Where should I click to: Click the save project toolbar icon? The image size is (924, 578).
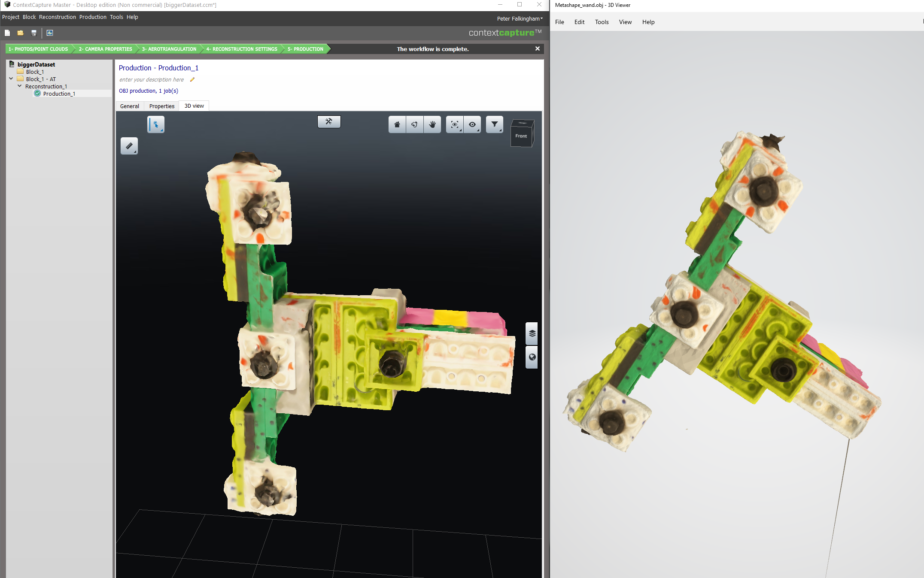[x=34, y=33]
